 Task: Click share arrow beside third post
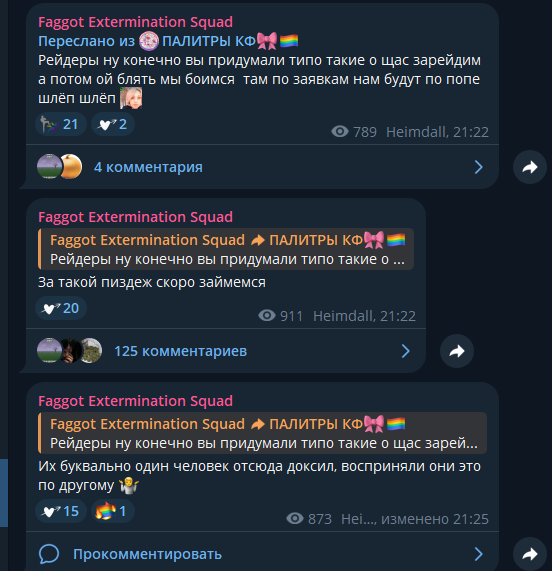pyautogui.click(x=530, y=554)
